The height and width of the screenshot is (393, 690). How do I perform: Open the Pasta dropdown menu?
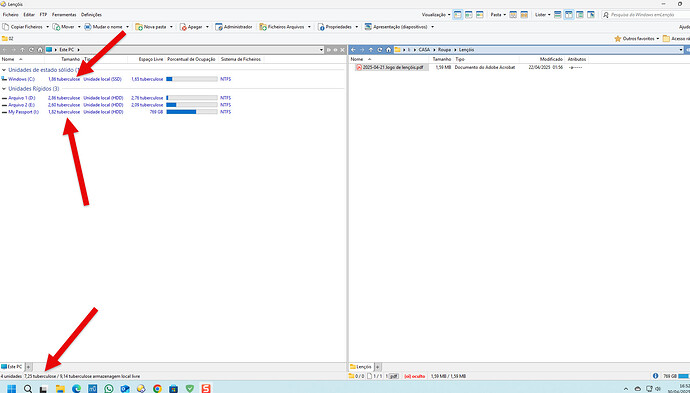click(x=498, y=15)
